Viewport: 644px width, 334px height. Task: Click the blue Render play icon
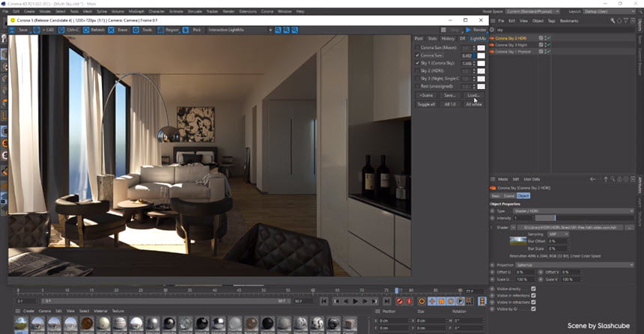[468, 30]
